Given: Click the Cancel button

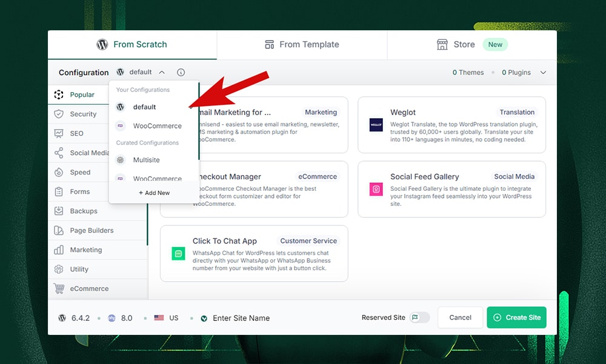Looking at the screenshot, I should pos(460,317).
